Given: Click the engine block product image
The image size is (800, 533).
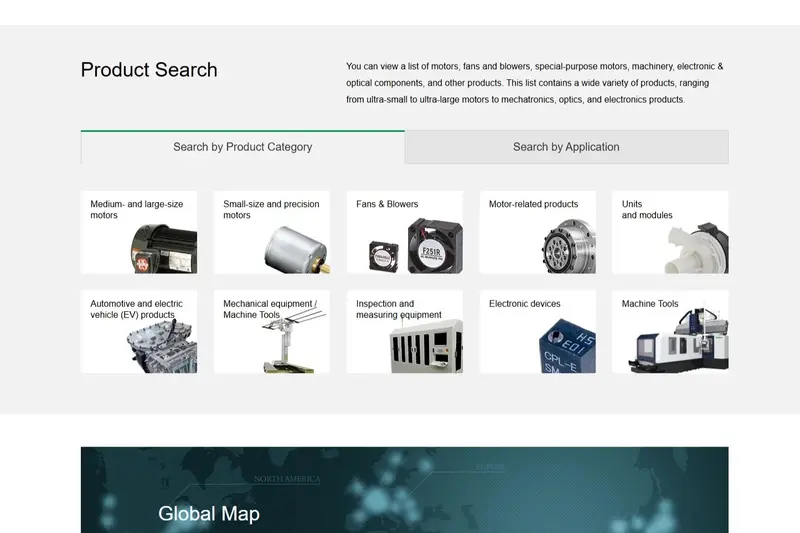Looking at the screenshot, I should click(x=162, y=347).
